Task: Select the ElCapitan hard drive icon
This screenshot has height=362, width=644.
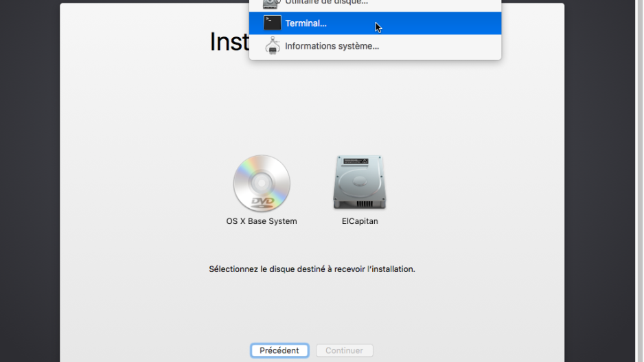Action: (359, 182)
